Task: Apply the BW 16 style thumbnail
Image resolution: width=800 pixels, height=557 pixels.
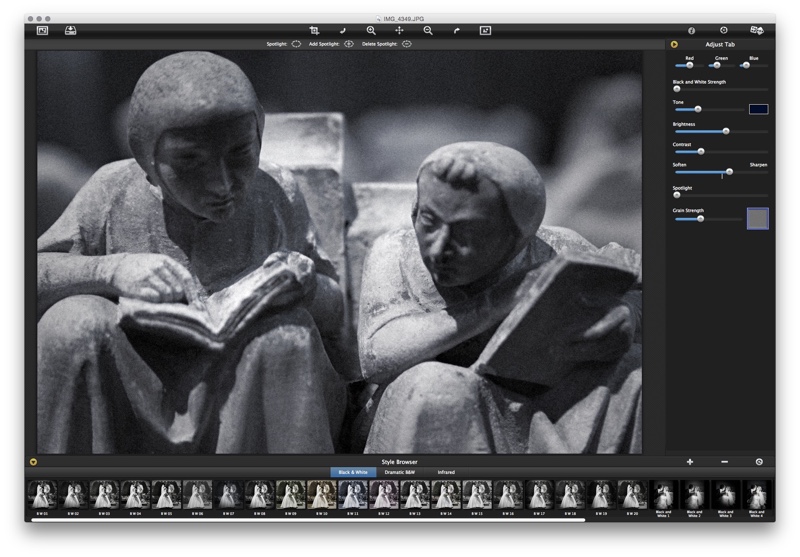Action: [509, 495]
